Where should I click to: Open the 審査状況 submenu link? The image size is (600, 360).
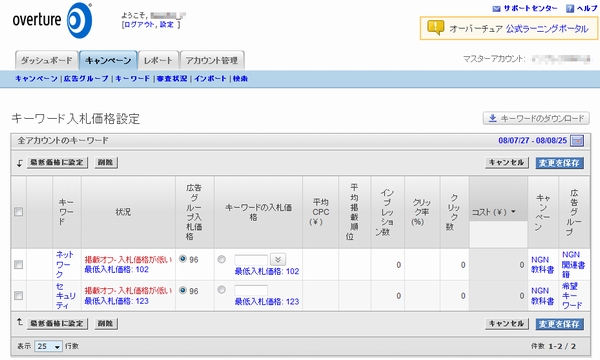pyautogui.click(x=172, y=78)
